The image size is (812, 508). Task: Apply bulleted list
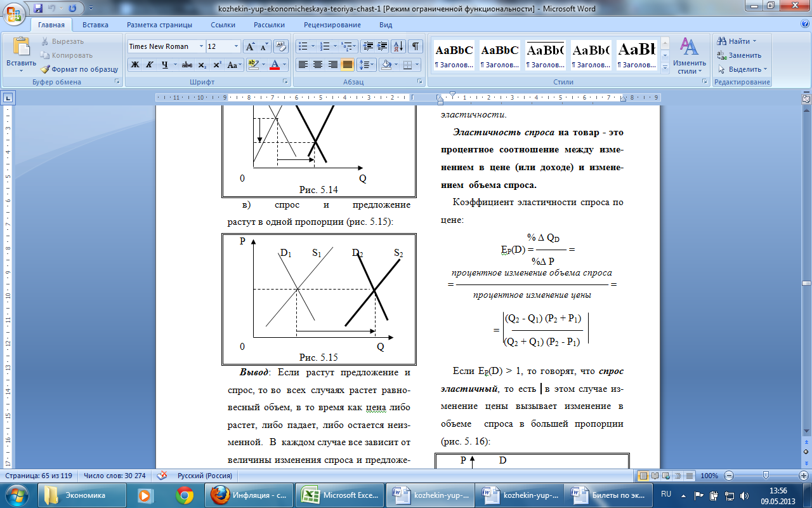pos(303,46)
